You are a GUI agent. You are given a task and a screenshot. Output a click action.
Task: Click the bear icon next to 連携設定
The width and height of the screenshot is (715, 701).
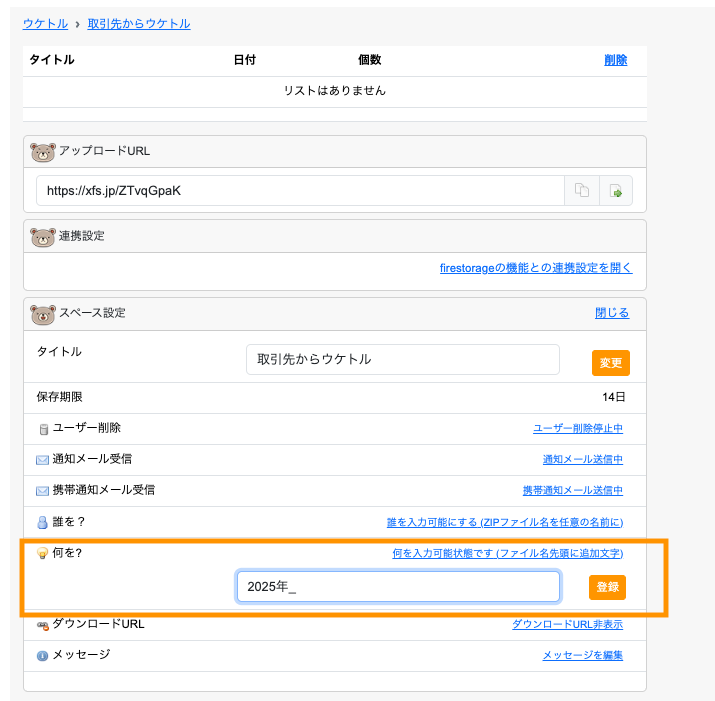(x=43, y=237)
